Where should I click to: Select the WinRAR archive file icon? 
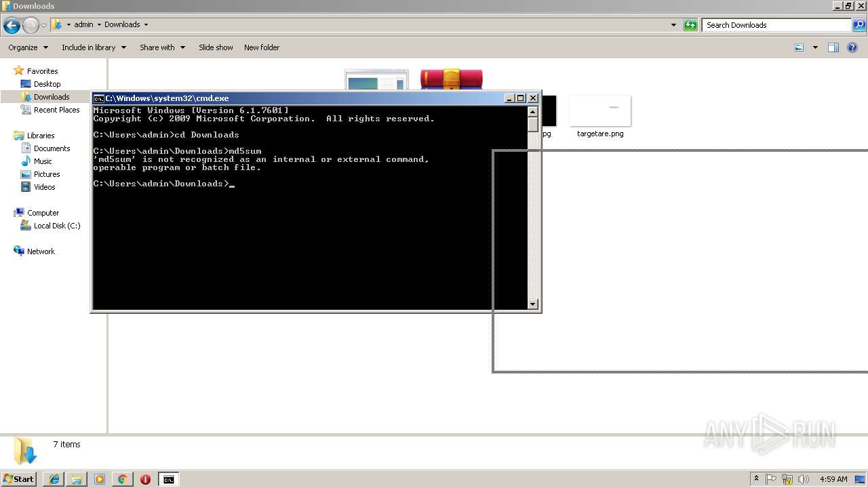click(451, 79)
